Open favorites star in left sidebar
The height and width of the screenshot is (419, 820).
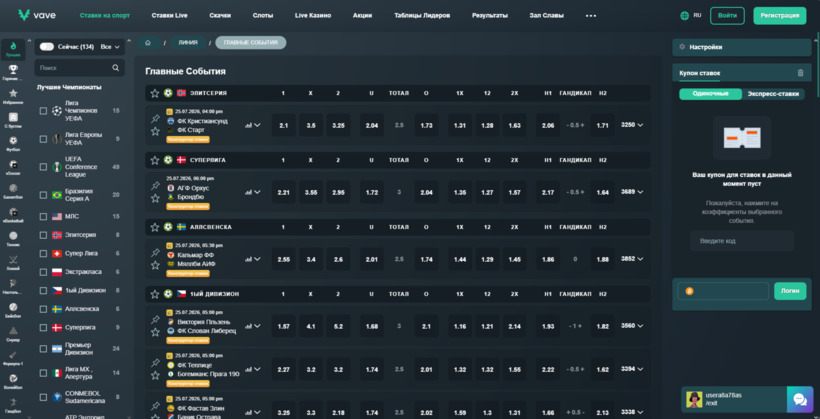pyautogui.click(x=13, y=95)
